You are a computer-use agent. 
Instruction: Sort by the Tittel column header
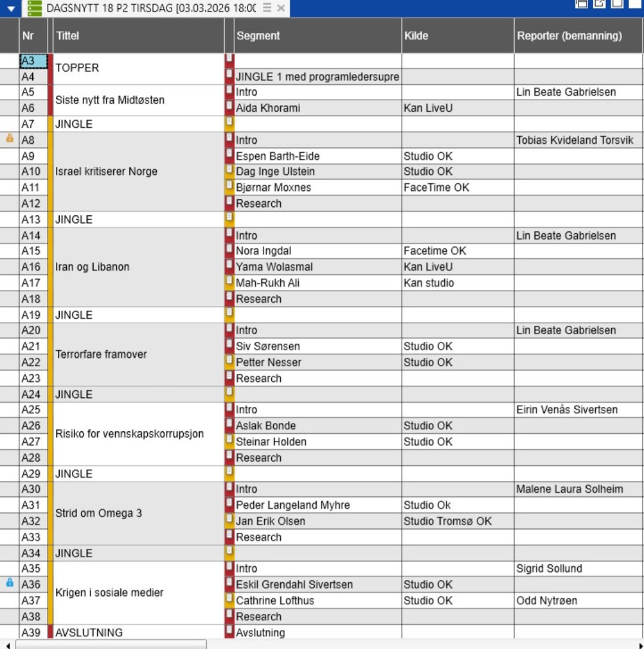(138, 36)
